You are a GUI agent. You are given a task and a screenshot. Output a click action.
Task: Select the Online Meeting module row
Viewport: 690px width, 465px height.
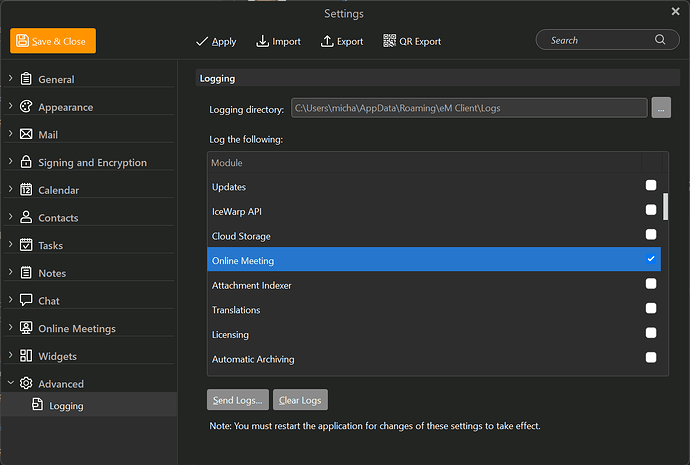[434, 259]
